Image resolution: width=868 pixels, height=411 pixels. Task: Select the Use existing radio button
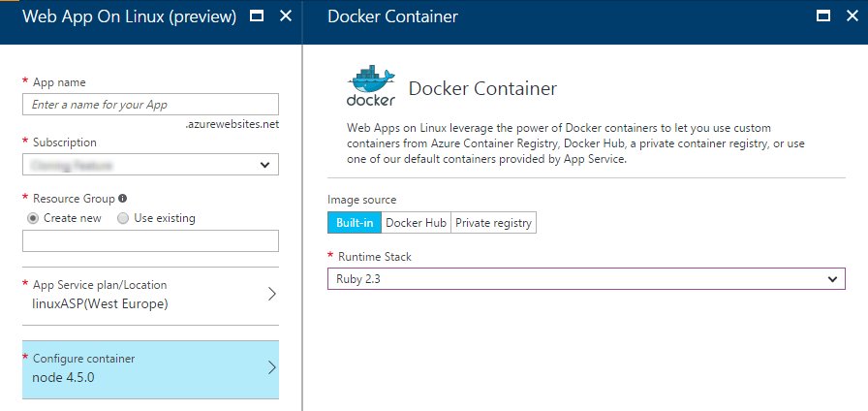point(123,218)
